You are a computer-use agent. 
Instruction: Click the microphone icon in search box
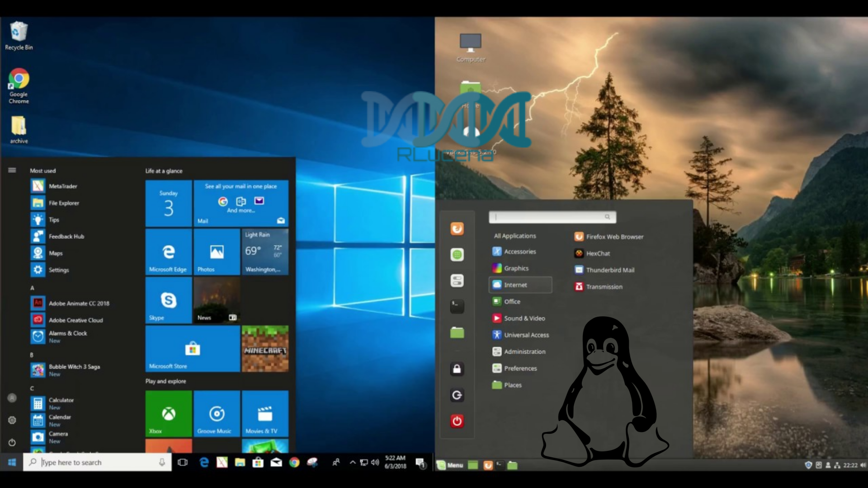pos(162,462)
